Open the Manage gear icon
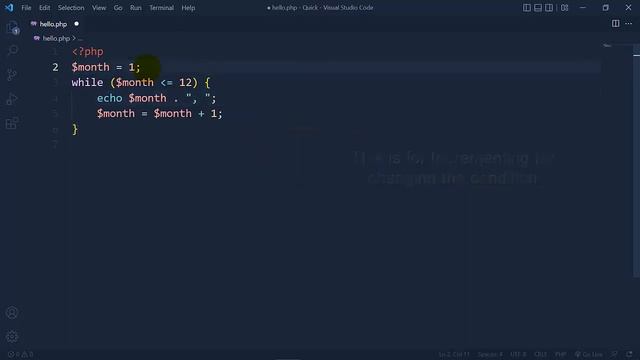Screen dimensions: 640x360 [x=12, y=336]
